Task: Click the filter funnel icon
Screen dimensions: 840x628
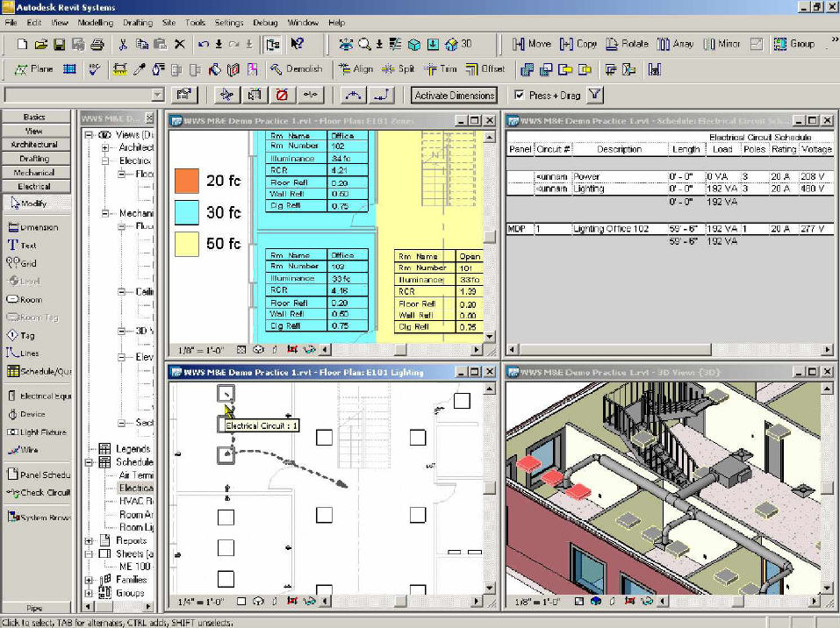Action: pyautogui.click(x=594, y=95)
